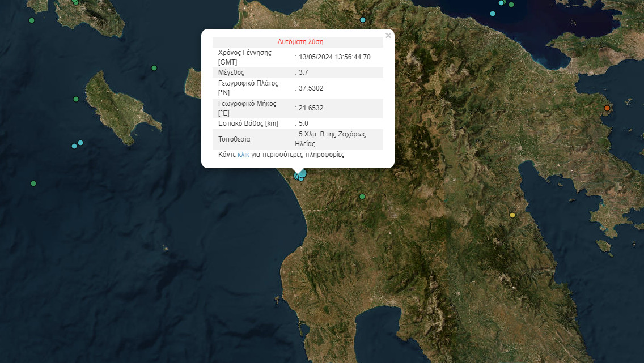644x363 pixels.
Task: Click the left cyan marker of the pair southwest of Zakynthos
Action: [x=74, y=146]
